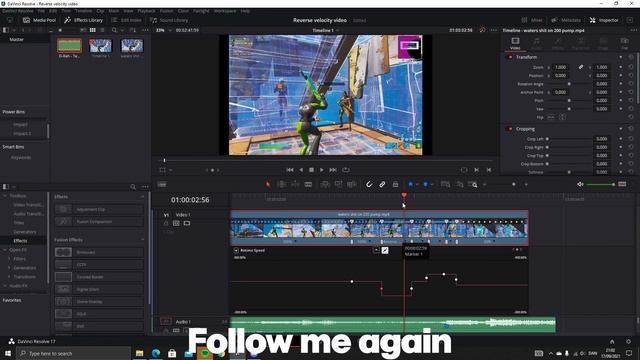
Task: Toggle the Inspector panel
Action: [604, 20]
